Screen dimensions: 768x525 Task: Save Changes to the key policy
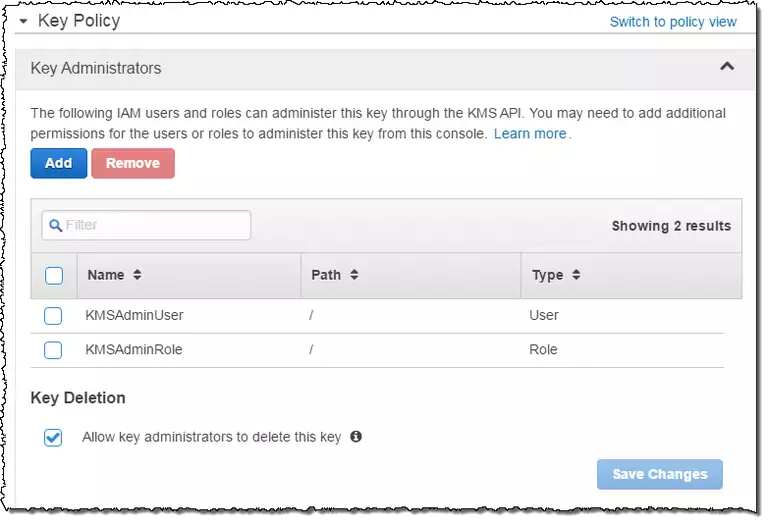point(659,474)
